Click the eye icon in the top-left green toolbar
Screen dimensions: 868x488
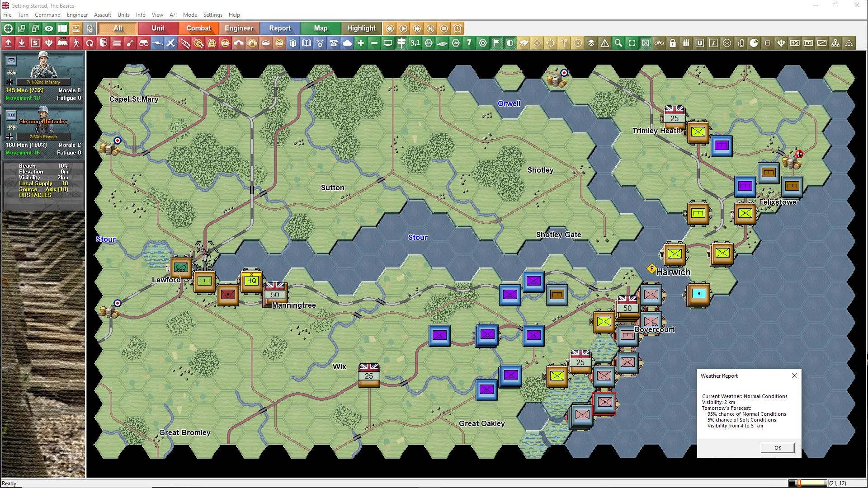49,28
